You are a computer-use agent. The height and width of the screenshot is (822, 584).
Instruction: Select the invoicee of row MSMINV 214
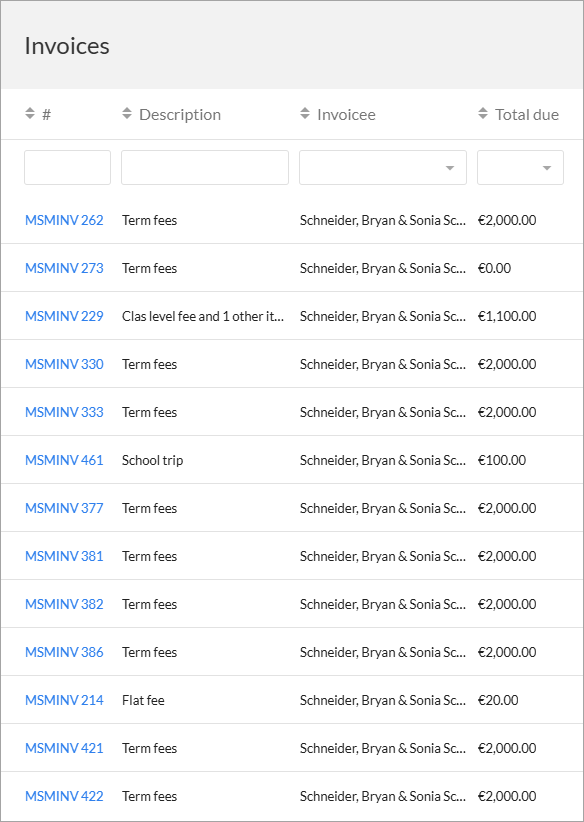tap(383, 700)
